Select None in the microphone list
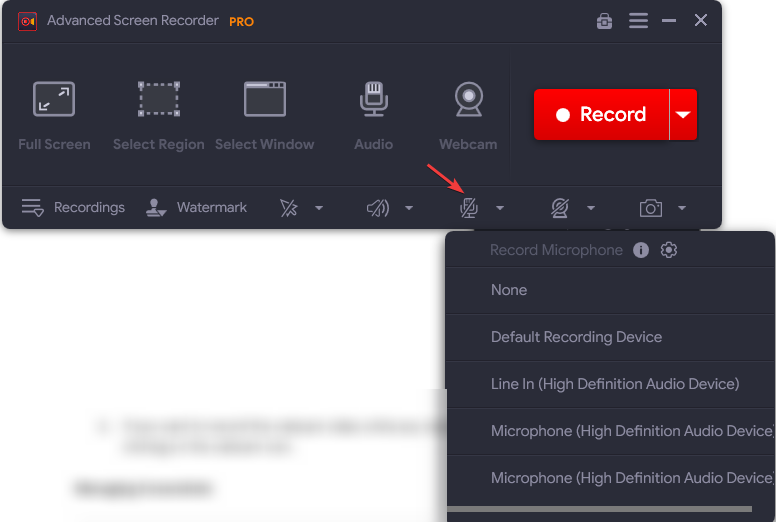Screen dimensions: 776x522 tap(509, 290)
